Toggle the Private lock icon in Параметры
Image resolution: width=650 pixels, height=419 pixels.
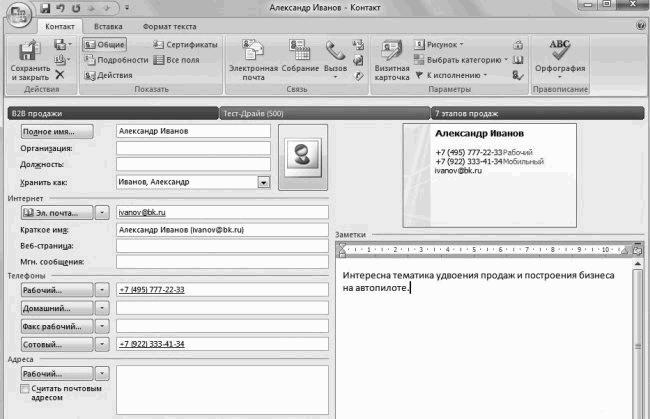[518, 44]
